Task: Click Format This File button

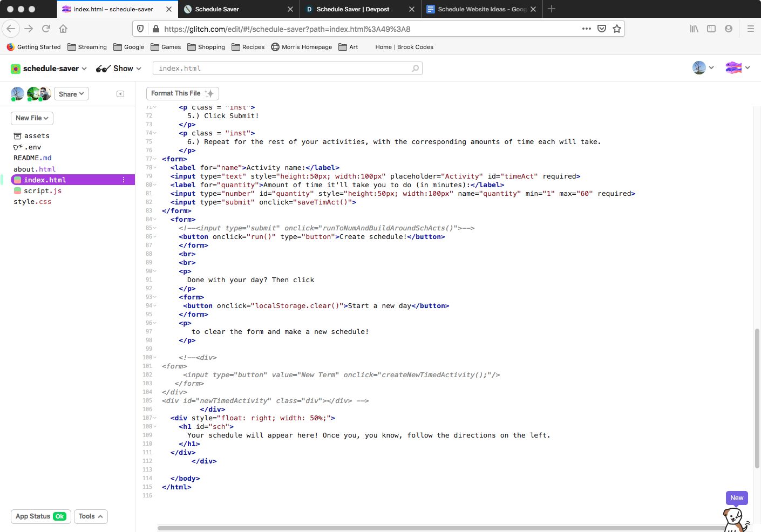Action: (182, 93)
